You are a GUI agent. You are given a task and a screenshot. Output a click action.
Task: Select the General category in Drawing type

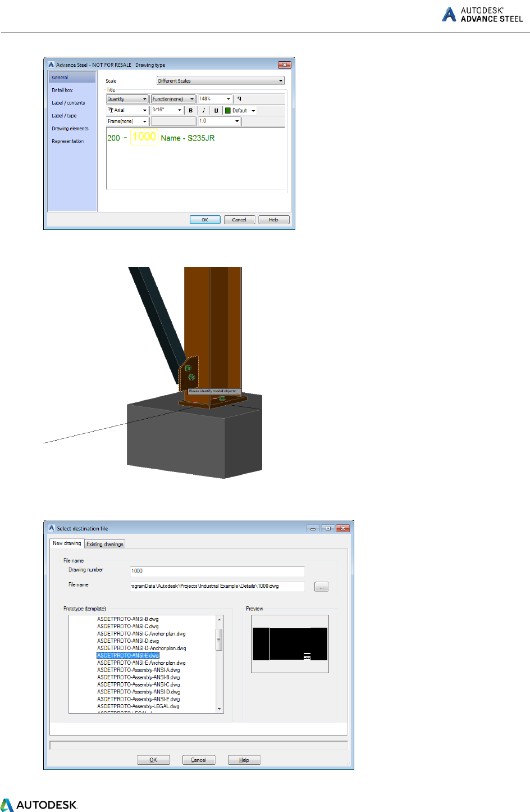pos(72,78)
